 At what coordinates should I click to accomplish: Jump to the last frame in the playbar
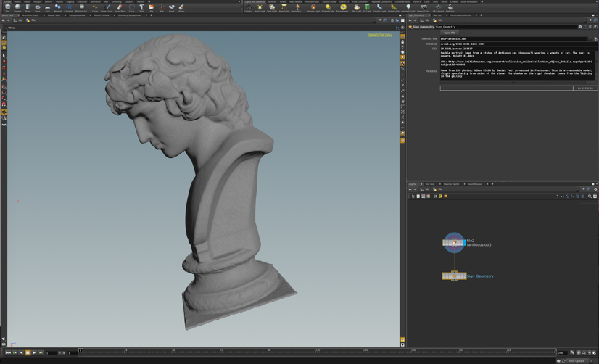41,352
